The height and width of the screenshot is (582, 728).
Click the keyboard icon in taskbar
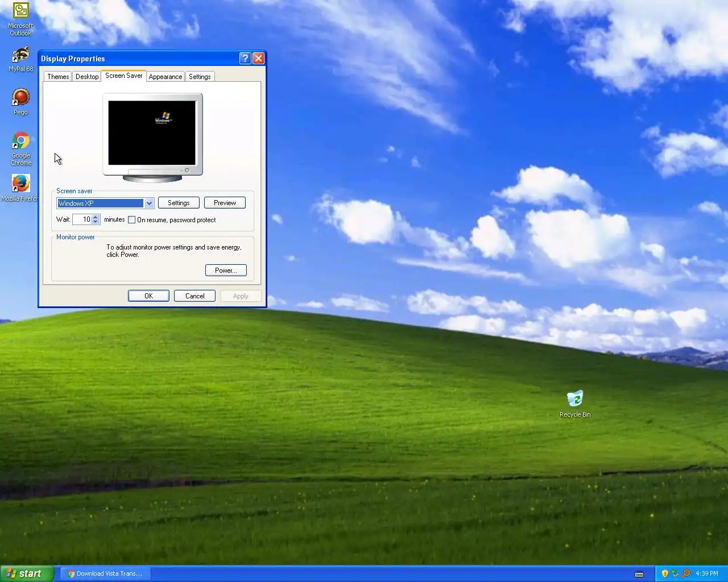pyautogui.click(x=639, y=573)
